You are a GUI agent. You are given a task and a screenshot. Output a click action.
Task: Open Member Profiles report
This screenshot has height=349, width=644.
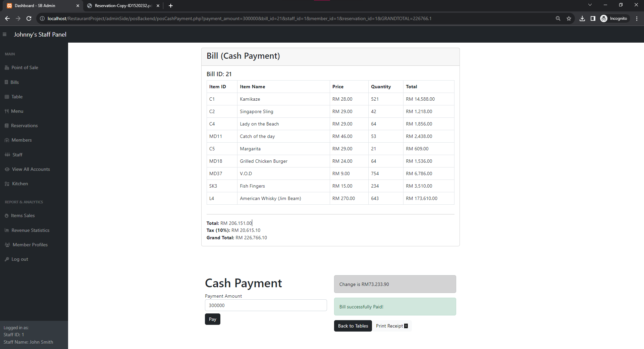tap(30, 245)
